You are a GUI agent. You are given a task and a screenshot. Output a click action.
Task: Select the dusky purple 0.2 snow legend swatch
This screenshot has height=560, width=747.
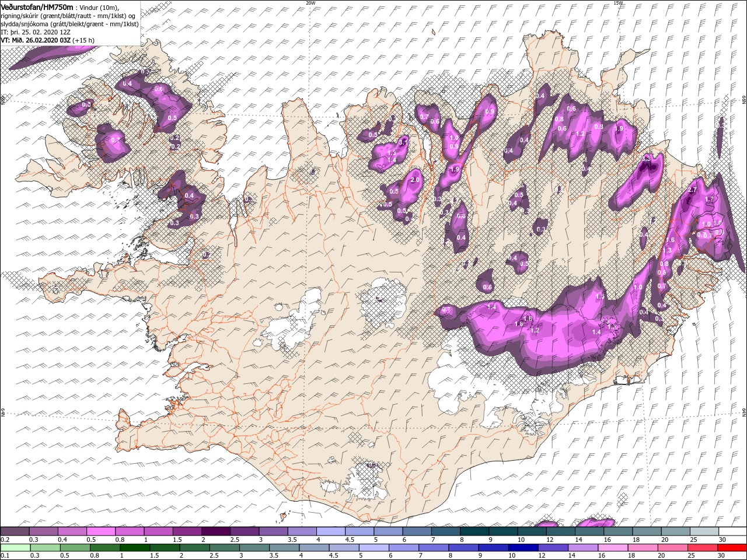pyautogui.click(x=15, y=531)
